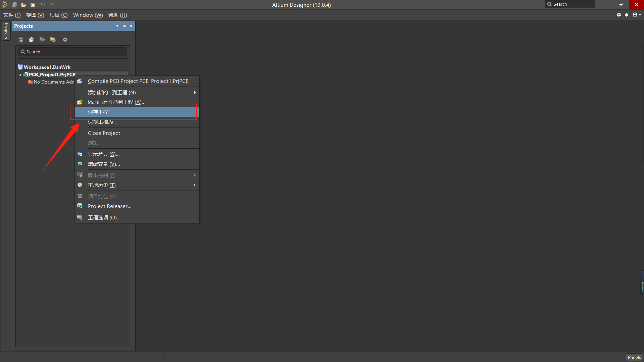Open the 帮助 (H) menu
The image size is (644, 362).
(117, 15)
